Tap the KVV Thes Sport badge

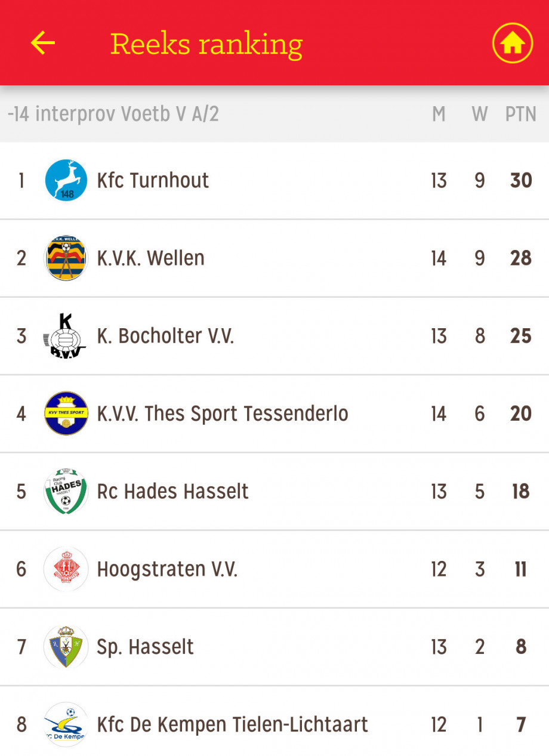pyautogui.click(x=66, y=414)
